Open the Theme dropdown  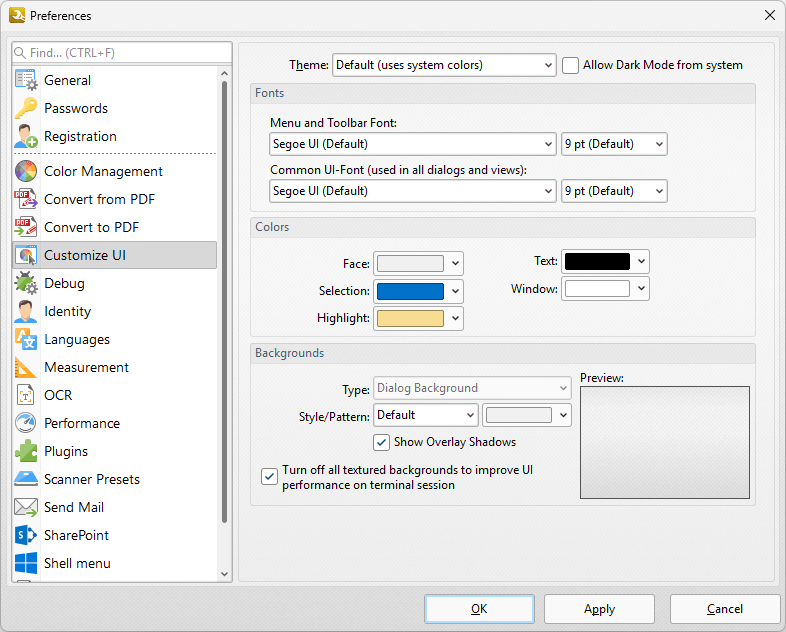pyautogui.click(x=444, y=65)
